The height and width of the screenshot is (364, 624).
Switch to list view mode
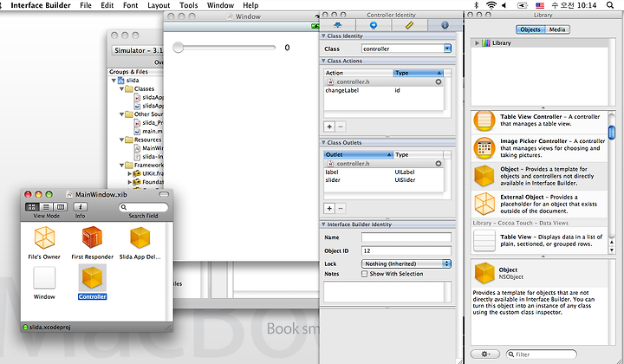point(46,207)
